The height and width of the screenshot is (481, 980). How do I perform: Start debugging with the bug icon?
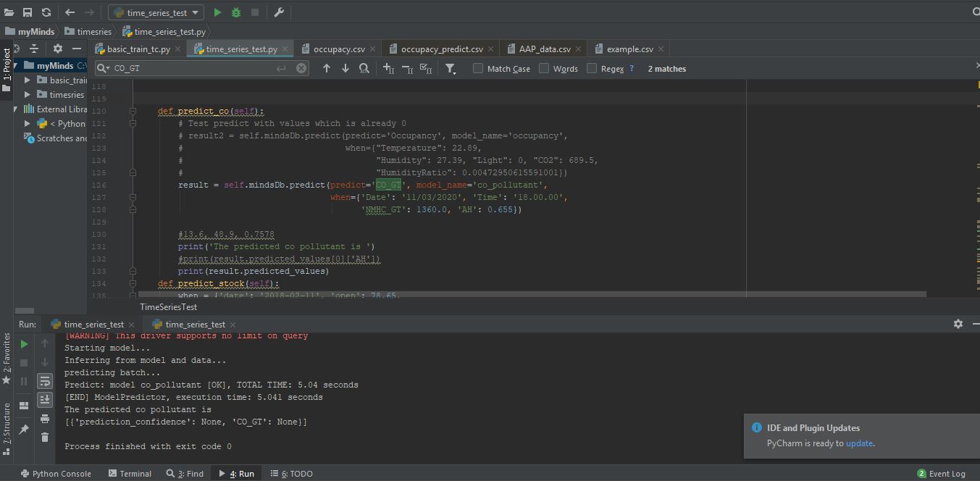point(236,12)
